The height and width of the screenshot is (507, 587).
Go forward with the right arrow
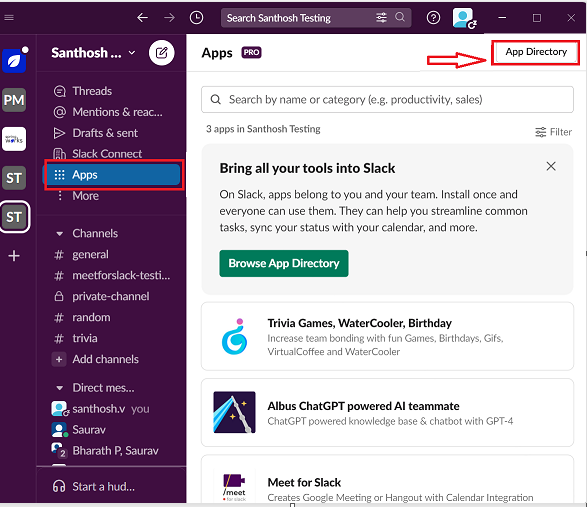(x=169, y=18)
